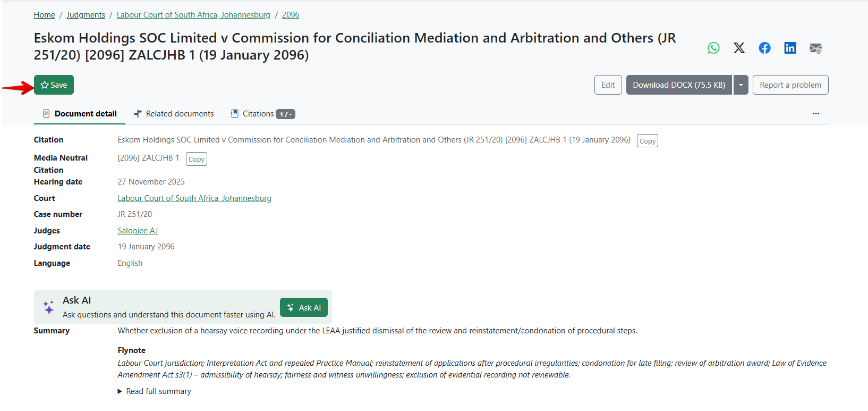Copy the full citation text
The image size is (868, 411).
click(x=647, y=141)
